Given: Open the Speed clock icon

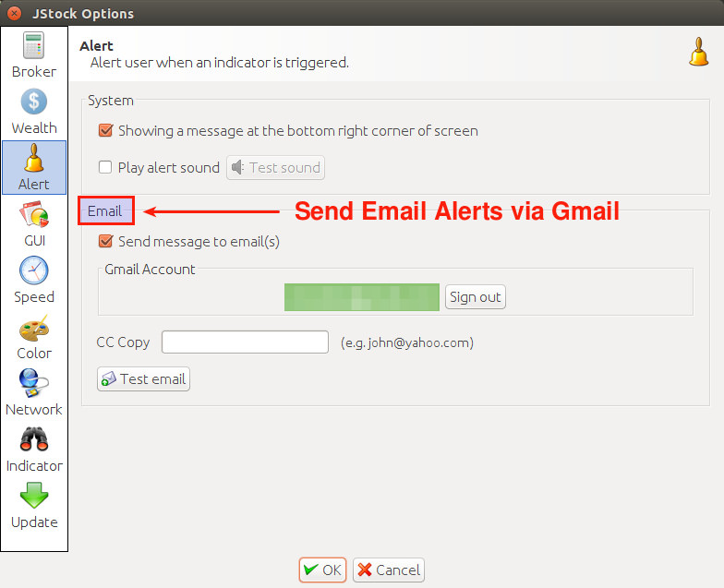Looking at the screenshot, I should 33,270.
